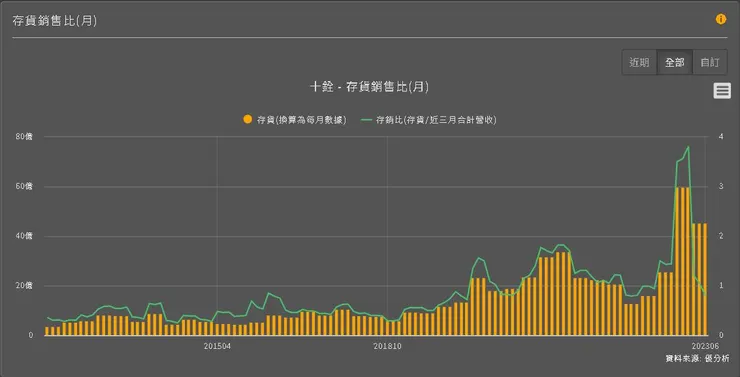
Task: Click the 40億 y-axis label
Action: [x=25, y=236]
